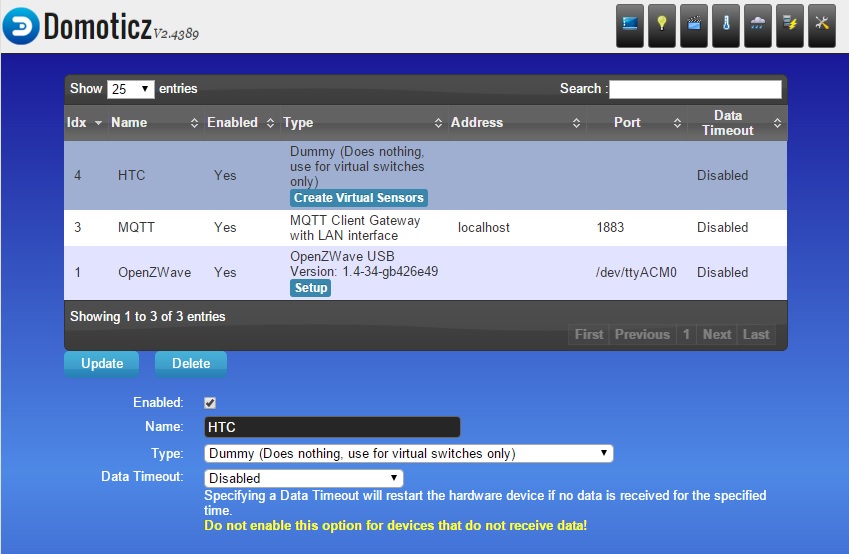The height and width of the screenshot is (554, 849).
Task: Focus the Search input field
Action: [x=695, y=89]
